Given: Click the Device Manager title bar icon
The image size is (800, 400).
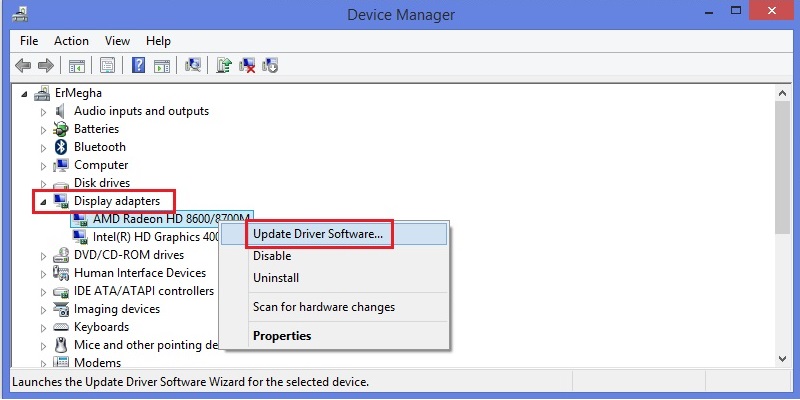Looking at the screenshot, I should [x=20, y=14].
